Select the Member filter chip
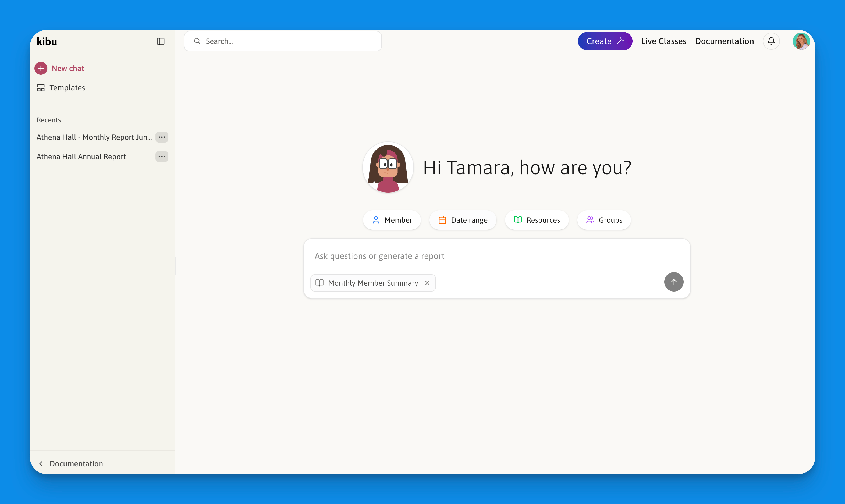The width and height of the screenshot is (845, 504). [392, 220]
